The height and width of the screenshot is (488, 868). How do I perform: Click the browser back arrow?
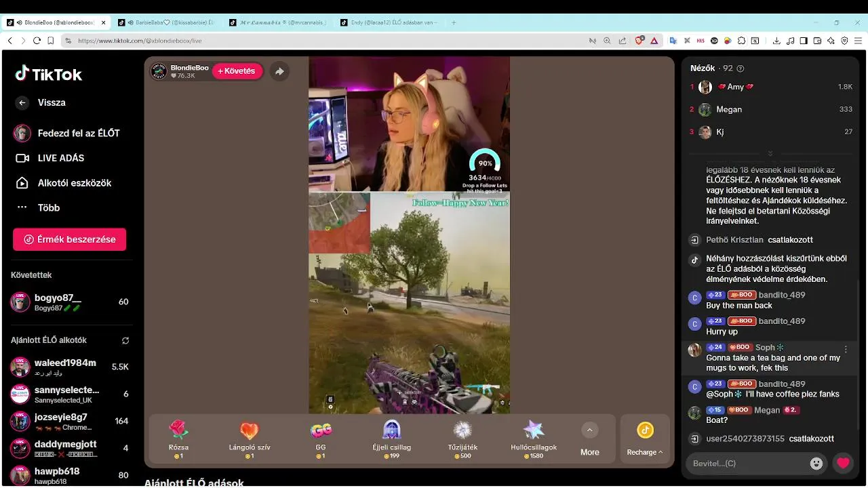9,41
